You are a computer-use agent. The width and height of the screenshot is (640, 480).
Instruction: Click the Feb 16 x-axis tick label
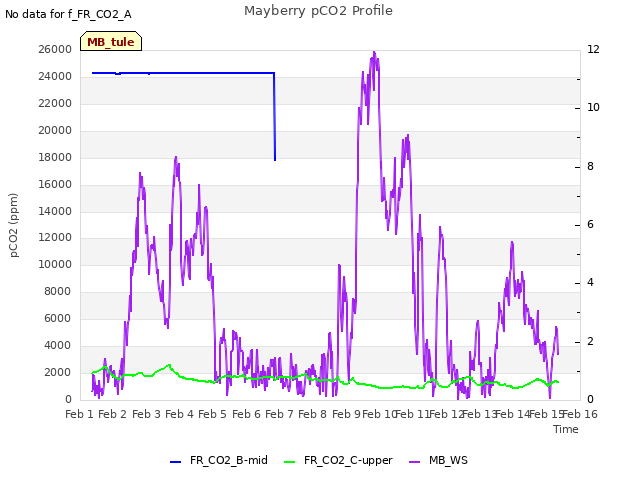[x=580, y=414]
